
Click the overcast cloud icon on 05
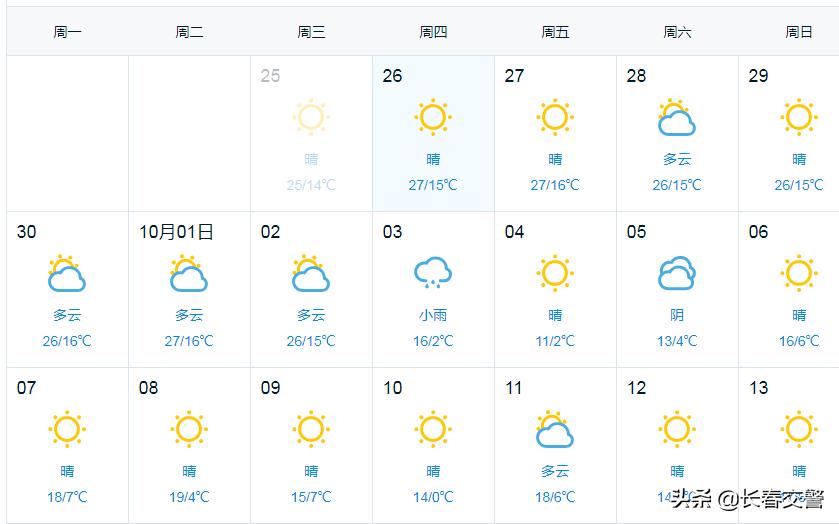click(x=677, y=273)
